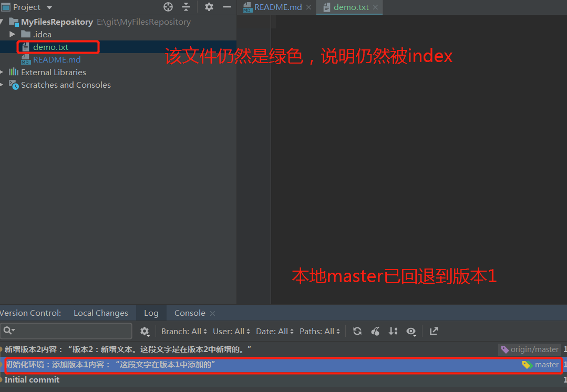The height and width of the screenshot is (392, 567).
Task: Open the Branch: All filter dropdown
Action: point(183,331)
